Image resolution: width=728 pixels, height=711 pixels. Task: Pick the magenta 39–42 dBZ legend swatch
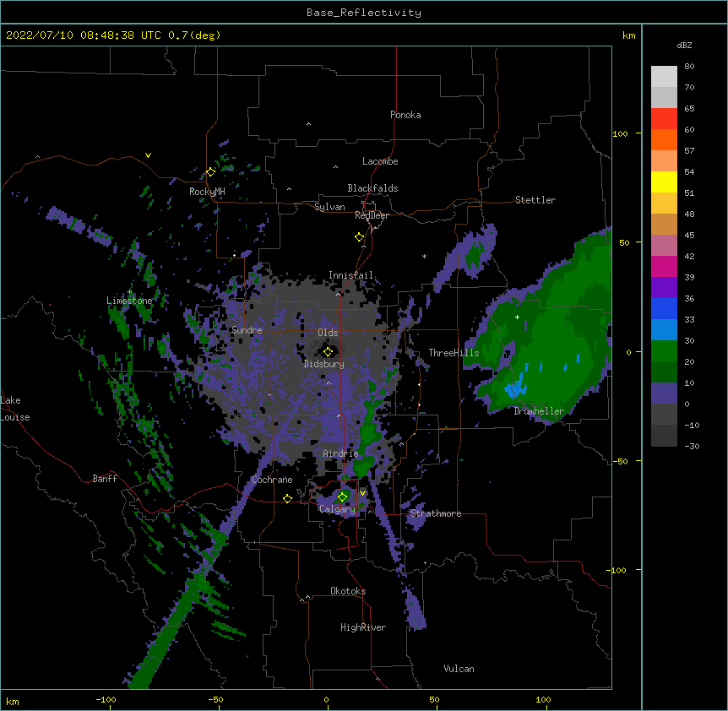point(664,266)
